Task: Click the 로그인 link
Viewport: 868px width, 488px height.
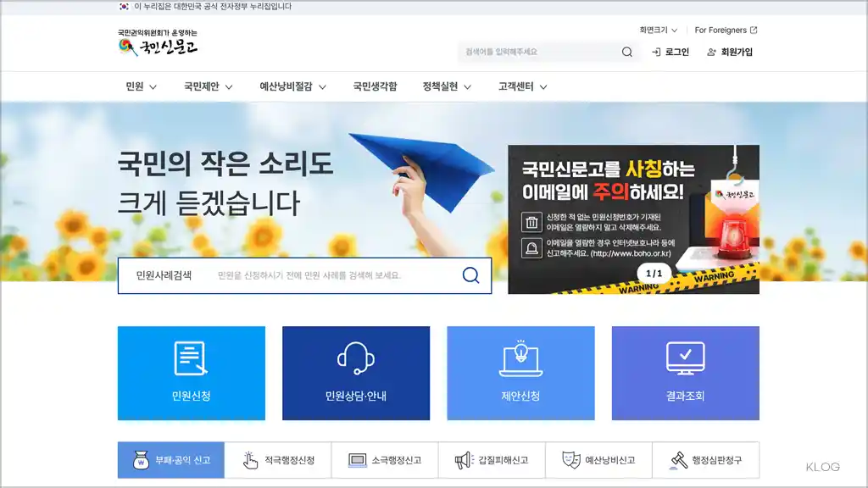Action: click(673, 52)
